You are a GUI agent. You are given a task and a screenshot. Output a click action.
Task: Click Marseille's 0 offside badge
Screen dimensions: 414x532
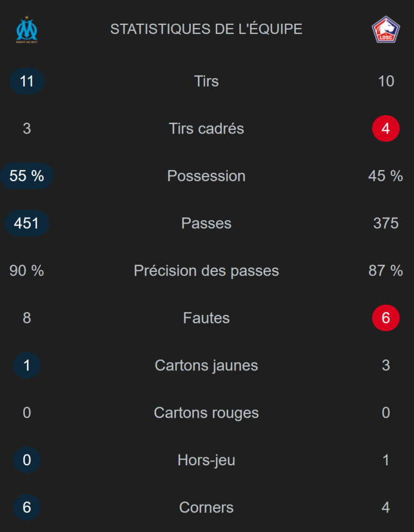coord(27,460)
